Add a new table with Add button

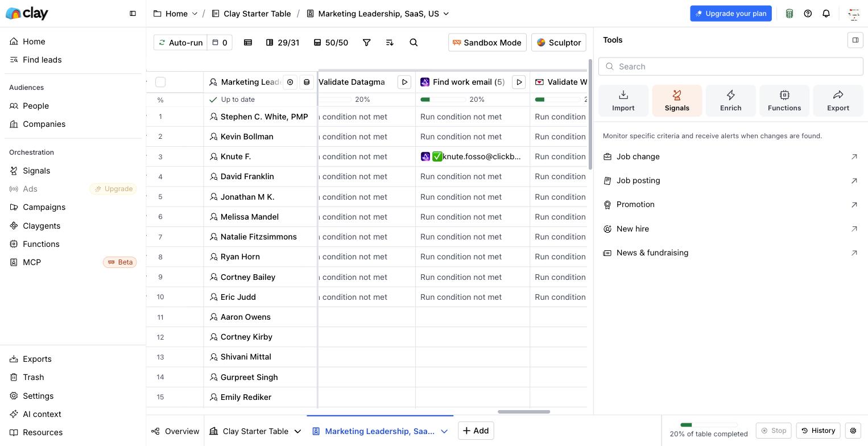(x=476, y=431)
